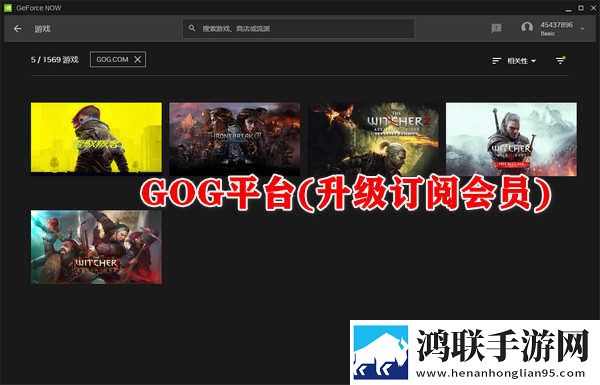Click the search magnifier icon
The height and width of the screenshot is (385, 600).
[192, 28]
